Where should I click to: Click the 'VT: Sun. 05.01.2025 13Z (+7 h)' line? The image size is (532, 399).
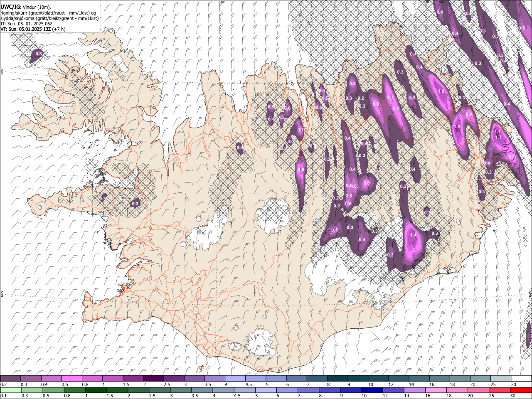33,30
